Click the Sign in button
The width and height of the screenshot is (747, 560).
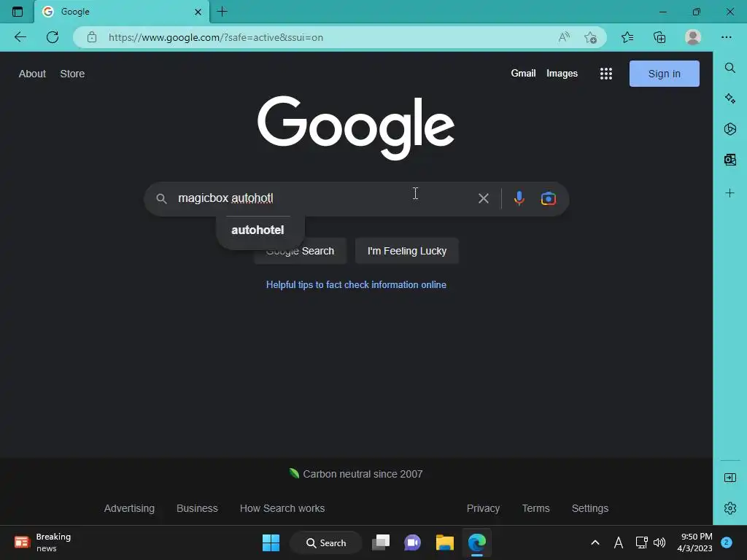point(664,74)
